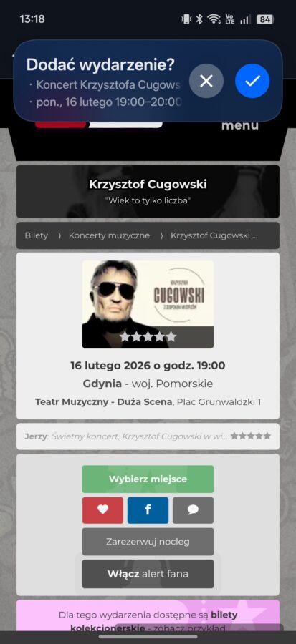This screenshot has width=296, height=644.
Task: Tap the Bluetooth status icon
Action: click(x=199, y=19)
